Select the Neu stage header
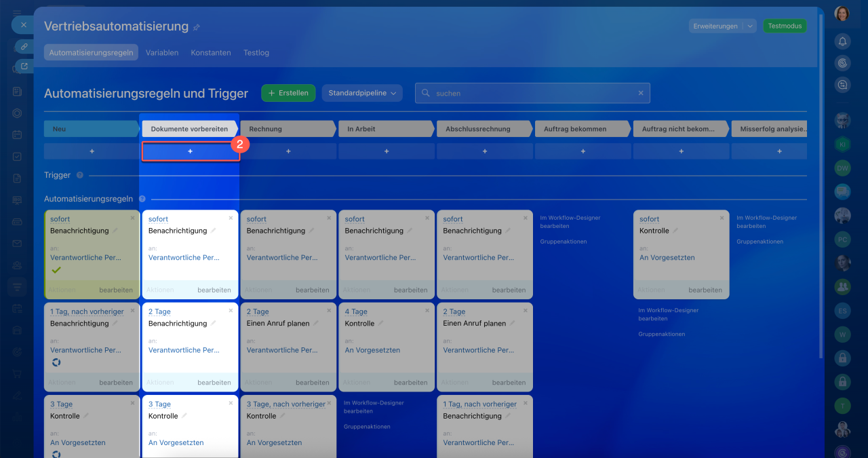The width and height of the screenshot is (868, 458). click(92, 129)
